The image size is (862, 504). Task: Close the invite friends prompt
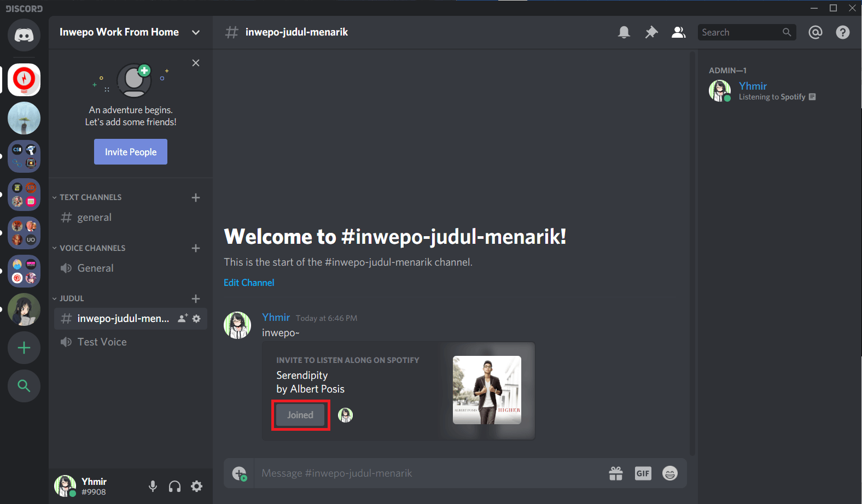(196, 63)
